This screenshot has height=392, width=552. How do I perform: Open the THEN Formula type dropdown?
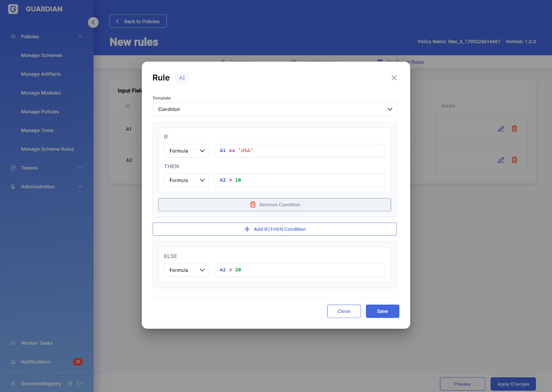pos(186,180)
